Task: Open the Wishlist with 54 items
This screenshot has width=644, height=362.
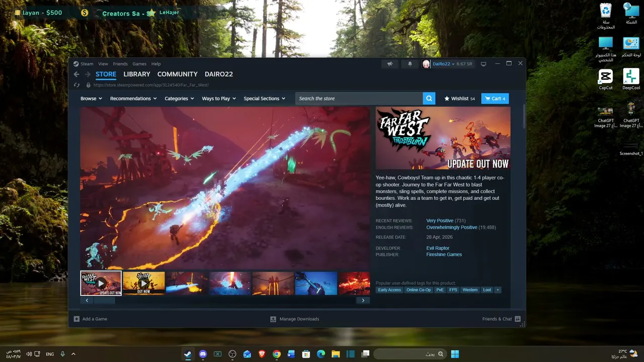Action: click(x=460, y=99)
